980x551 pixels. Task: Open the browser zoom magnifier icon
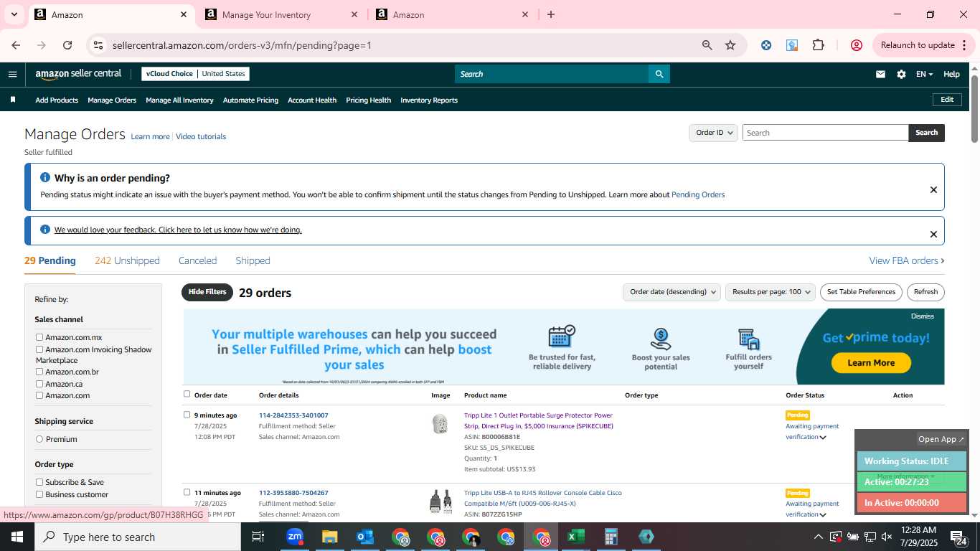coord(707,45)
